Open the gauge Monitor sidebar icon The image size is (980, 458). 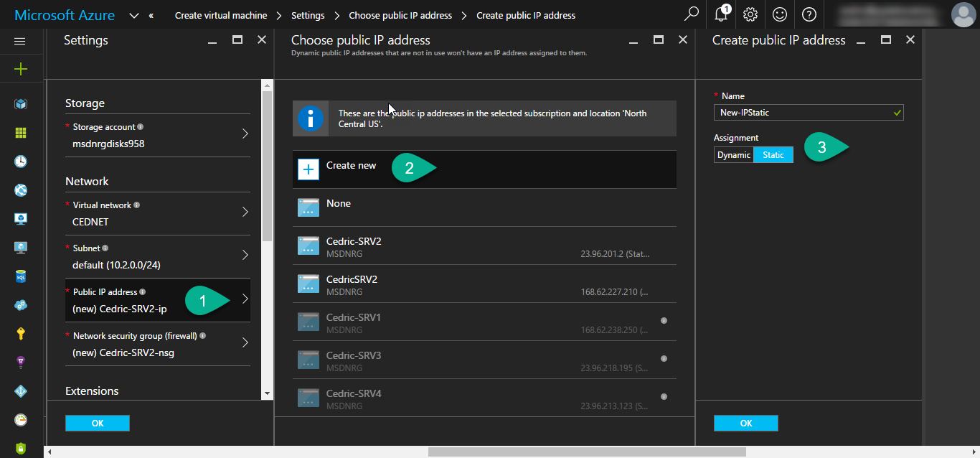[x=20, y=419]
